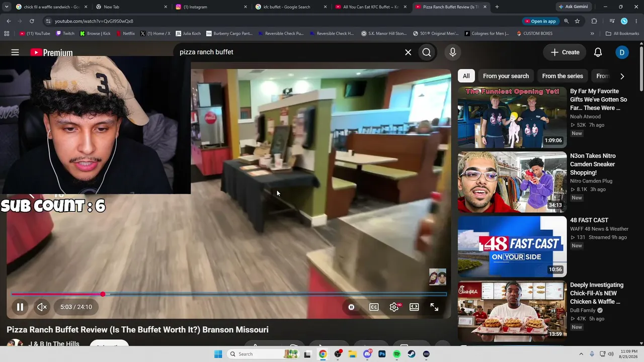Switch to the New Tab browser tab
This screenshot has width=644, height=362.
pos(131,7)
